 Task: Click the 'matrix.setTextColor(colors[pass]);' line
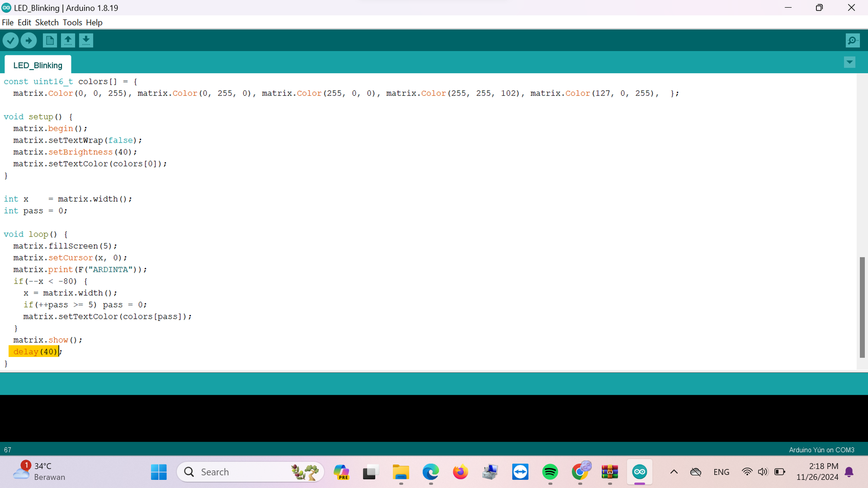coord(107,316)
